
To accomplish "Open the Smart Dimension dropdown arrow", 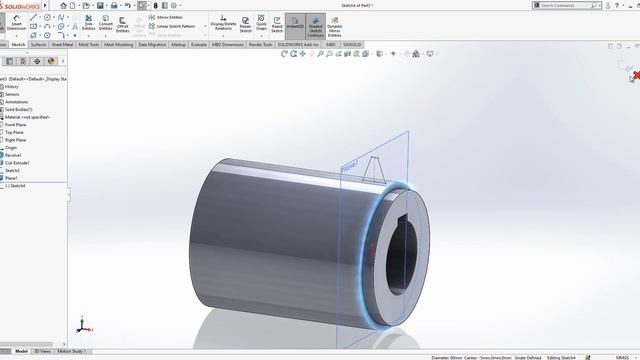I will pyautogui.click(x=16, y=36).
